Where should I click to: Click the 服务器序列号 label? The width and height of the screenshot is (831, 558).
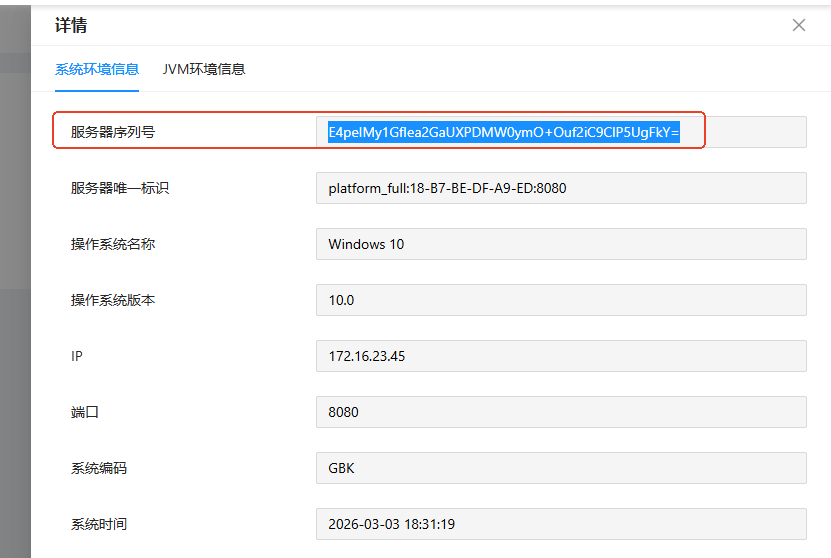pos(113,132)
